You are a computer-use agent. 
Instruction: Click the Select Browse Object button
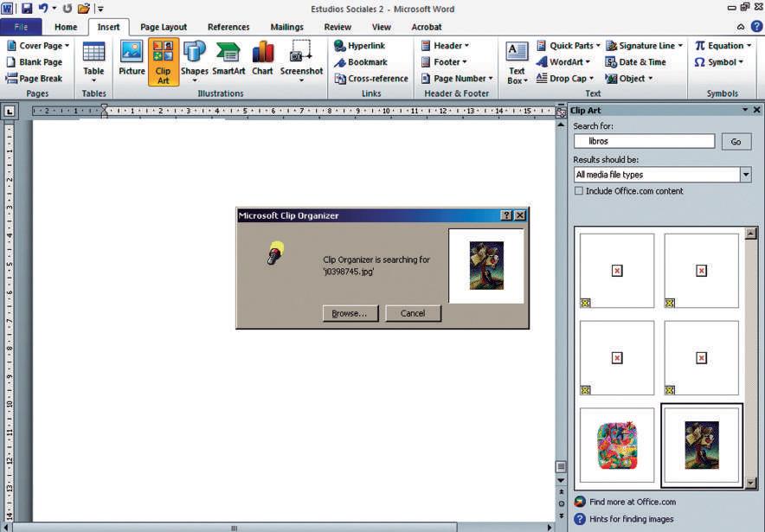pyautogui.click(x=561, y=503)
